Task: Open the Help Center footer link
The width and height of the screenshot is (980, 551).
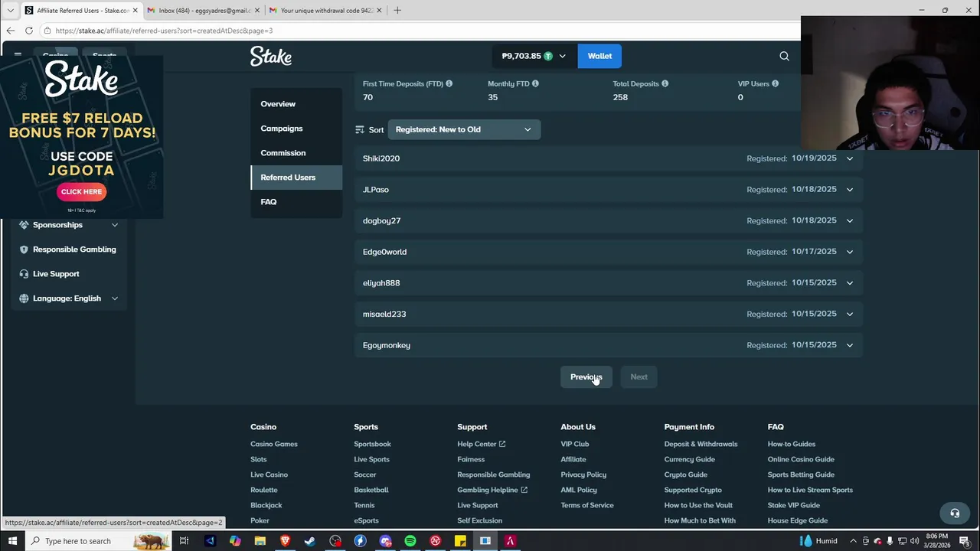Action: pyautogui.click(x=481, y=444)
